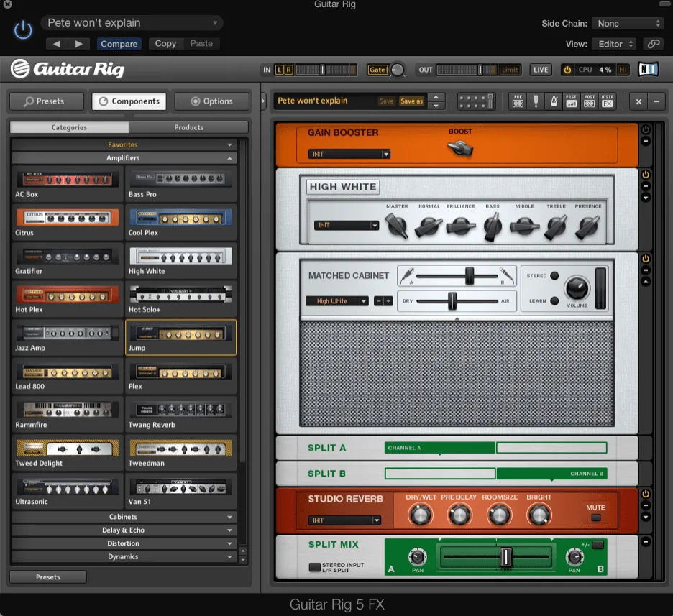The width and height of the screenshot is (673, 616).
Task: Expand the Cabinets category
Action: click(x=124, y=517)
